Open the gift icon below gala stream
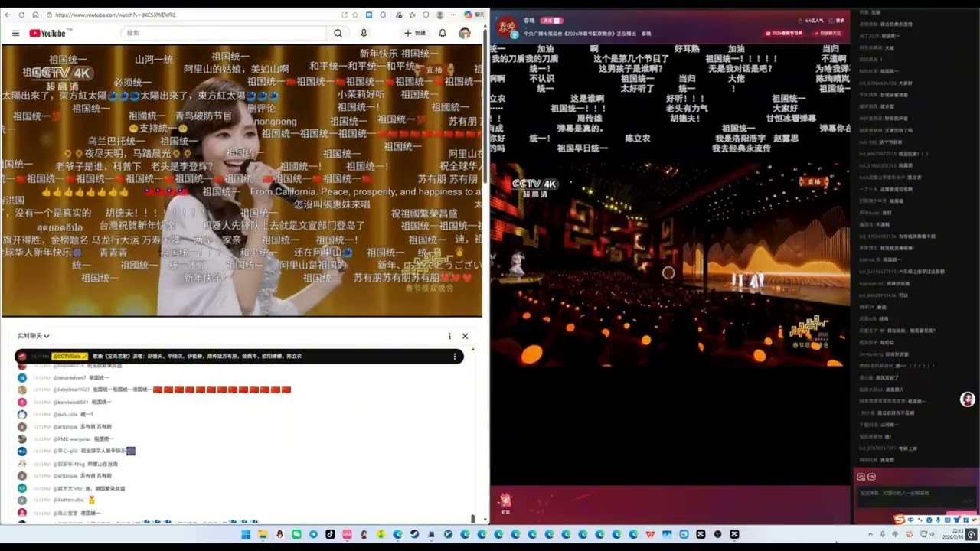Viewport: 980px width, 551px height. tap(505, 501)
